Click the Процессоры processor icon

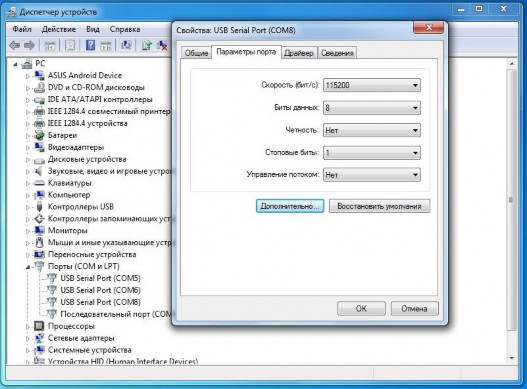tap(39, 326)
